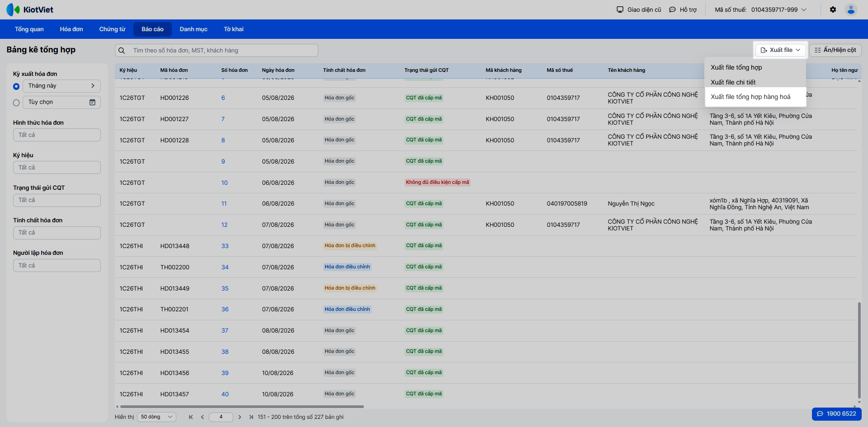Switch to the Hóa đơn tab
The width and height of the screenshot is (868, 427).
pos(71,29)
